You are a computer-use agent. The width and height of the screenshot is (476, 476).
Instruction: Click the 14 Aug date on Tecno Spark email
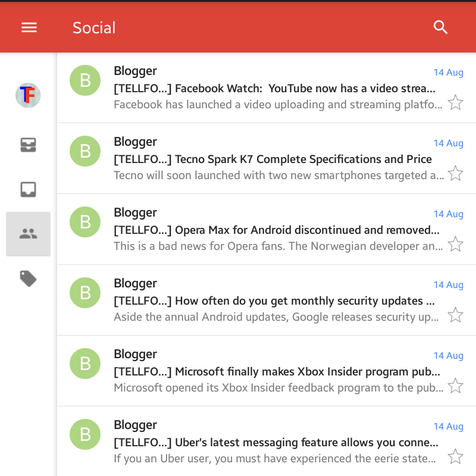448,143
